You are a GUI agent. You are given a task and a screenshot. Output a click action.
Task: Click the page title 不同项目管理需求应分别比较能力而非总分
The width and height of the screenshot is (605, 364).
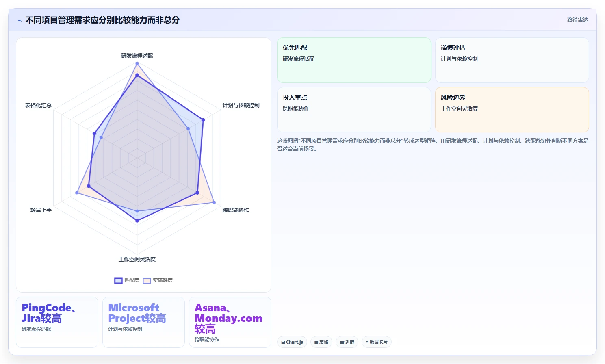click(102, 20)
